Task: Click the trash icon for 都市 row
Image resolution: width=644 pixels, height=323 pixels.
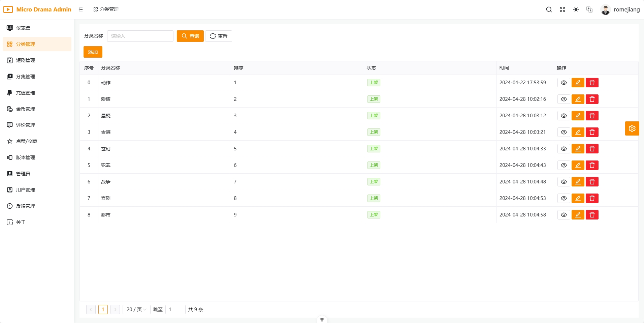Action: [592, 215]
